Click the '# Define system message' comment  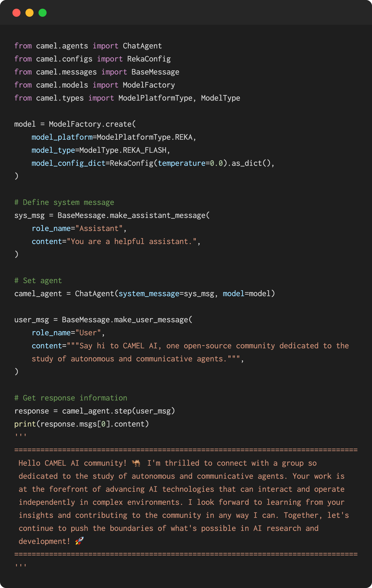(64, 202)
